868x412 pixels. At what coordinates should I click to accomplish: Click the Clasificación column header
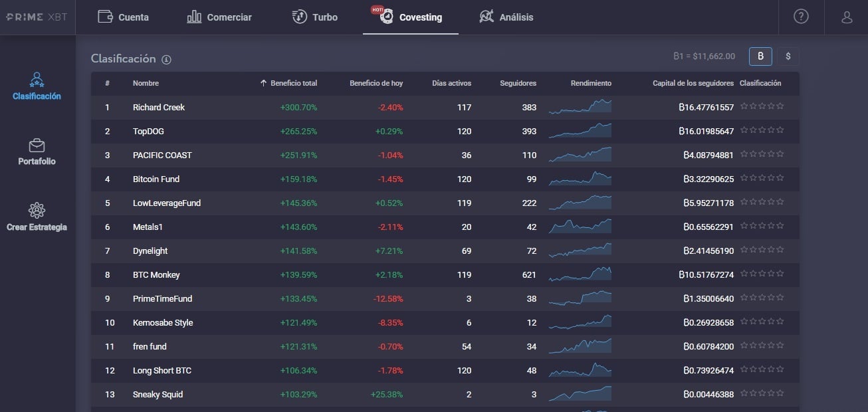tap(760, 83)
